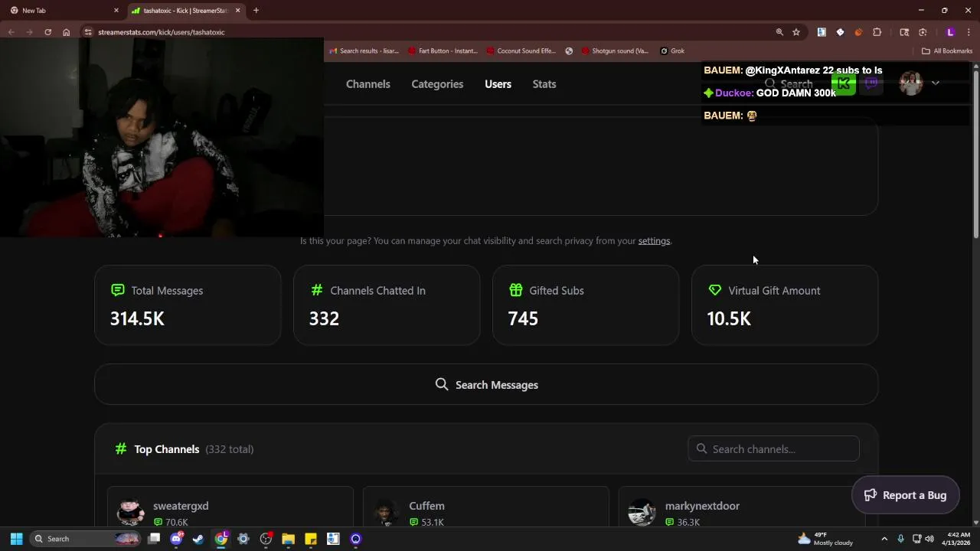980x551 pixels.
Task: Open the volume speaker tray icon
Action: [929, 539]
